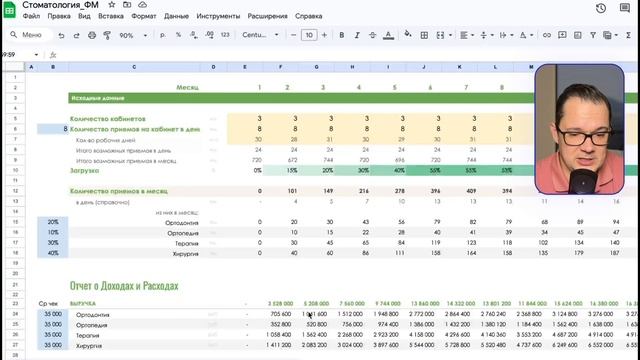The width and height of the screenshot is (640, 360).
Task: Open text wrapping dropdown
Action: coord(506,36)
